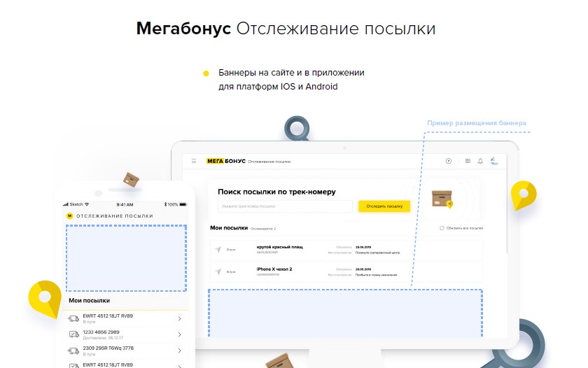Click date 25.06.2019 in parcel row
Screen dimensions: 588x368
click(x=363, y=248)
